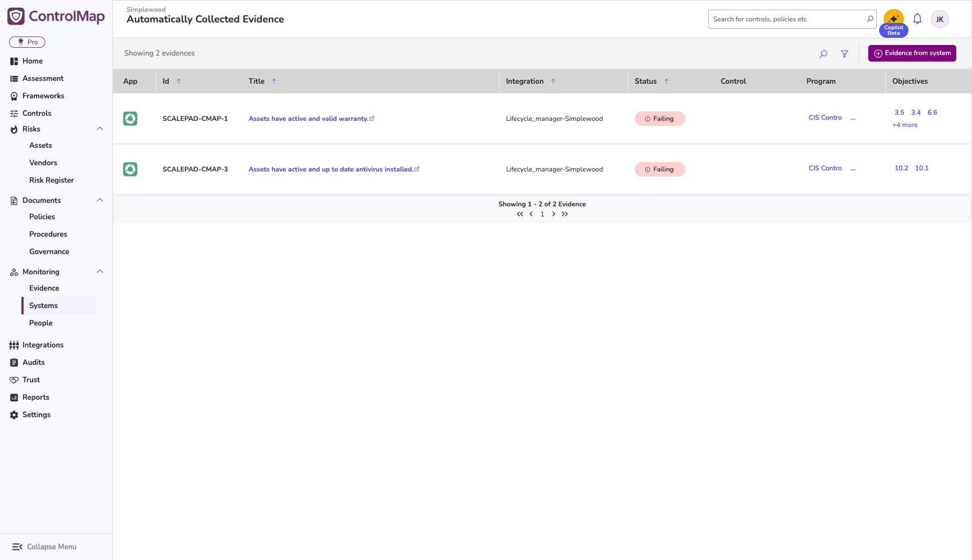The image size is (972, 560).
Task: Select Systems under Monitoring
Action: (59, 306)
